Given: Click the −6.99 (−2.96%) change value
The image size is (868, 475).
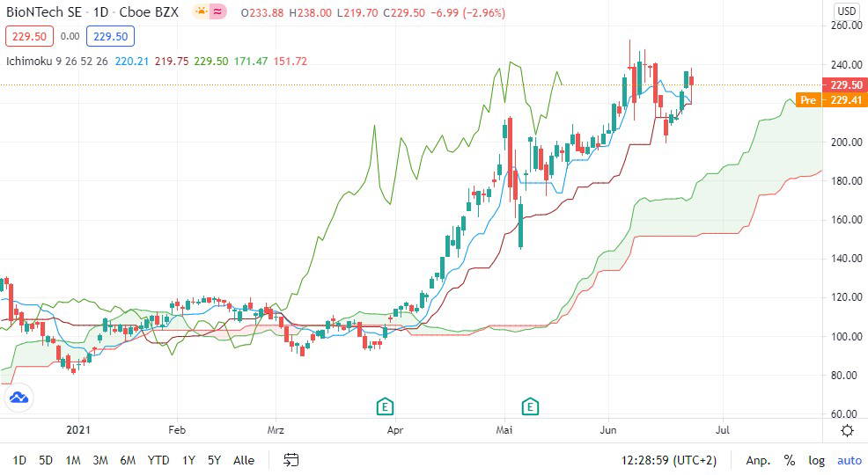Looking at the screenshot, I should [467, 12].
